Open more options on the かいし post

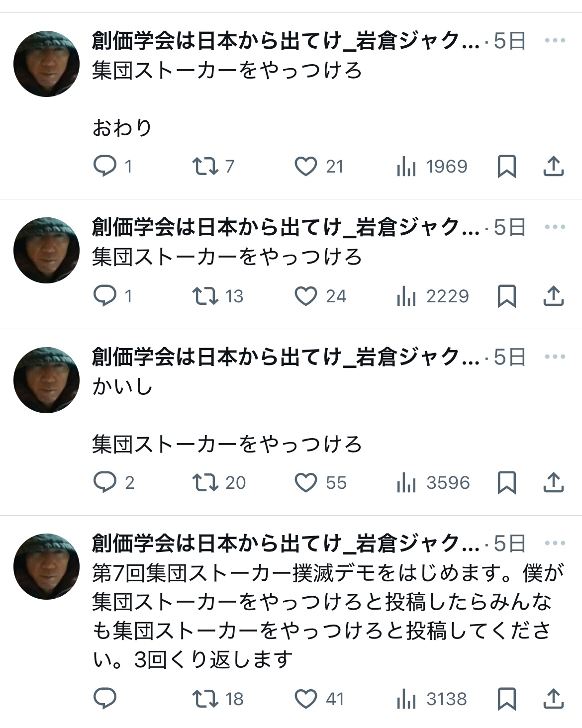coord(555,357)
